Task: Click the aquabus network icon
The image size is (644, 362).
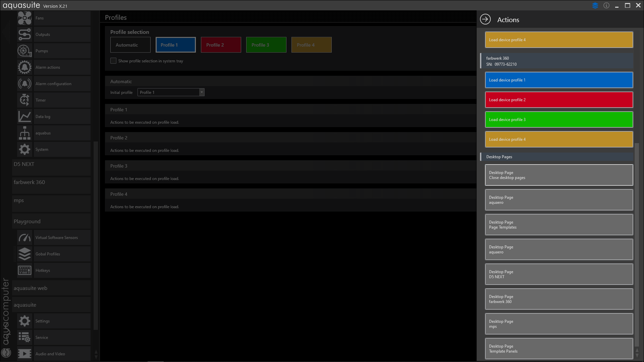Action: click(x=24, y=133)
